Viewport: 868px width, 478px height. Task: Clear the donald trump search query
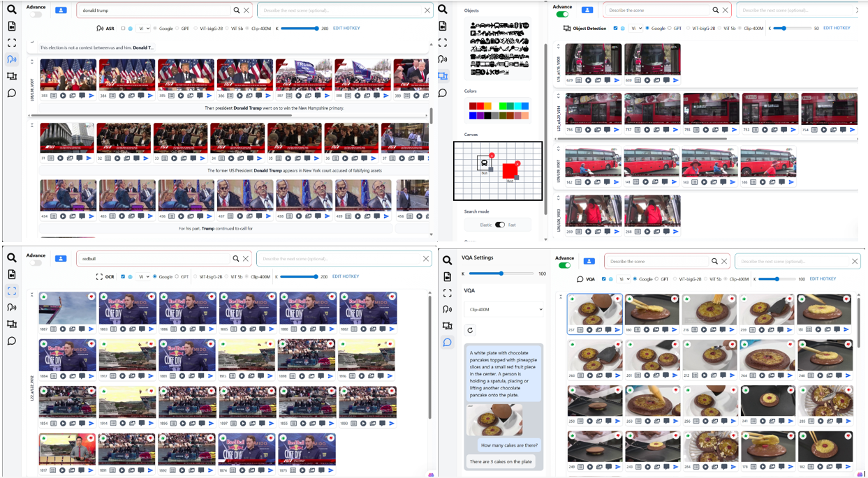tap(247, 10)
